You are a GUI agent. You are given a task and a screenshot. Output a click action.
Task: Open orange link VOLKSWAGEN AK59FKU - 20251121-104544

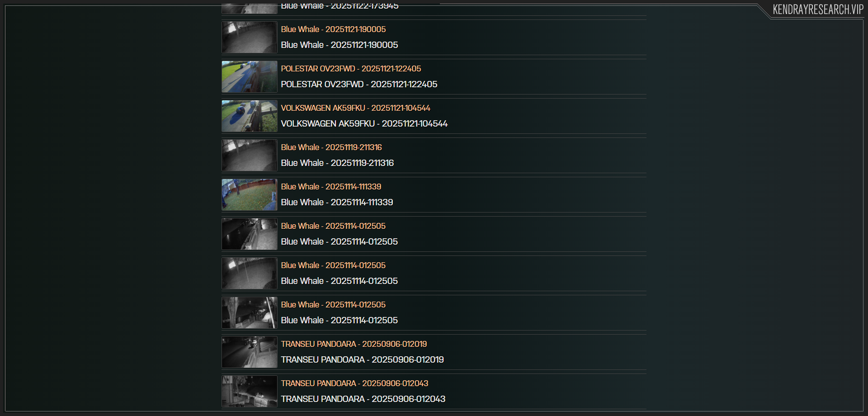pos(355,108)
